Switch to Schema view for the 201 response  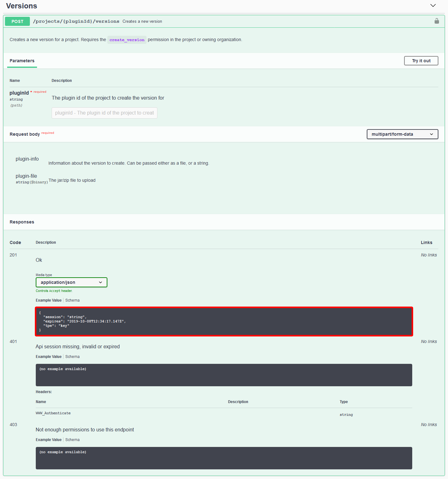(x=72, y=300)
